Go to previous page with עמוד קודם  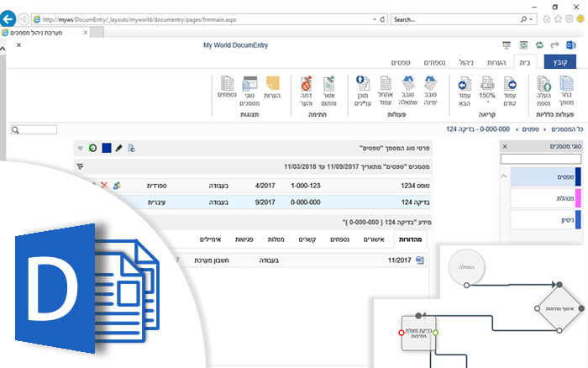[x=510, y=83]
